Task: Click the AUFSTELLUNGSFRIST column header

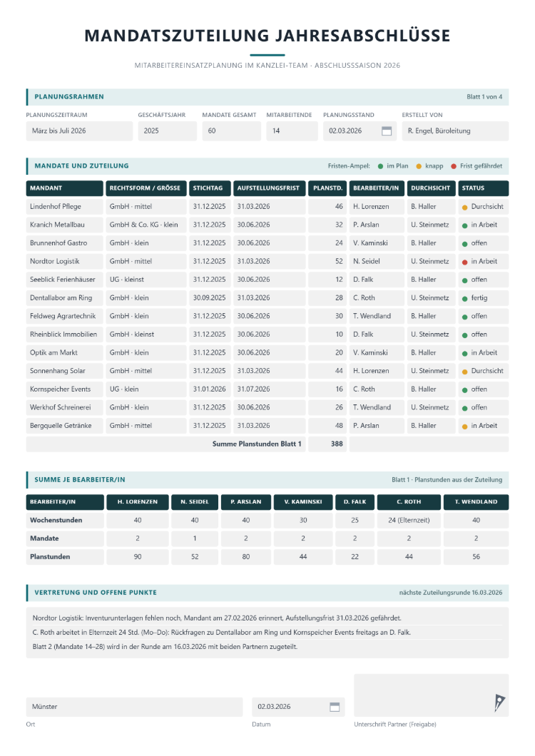Action: 269,188
